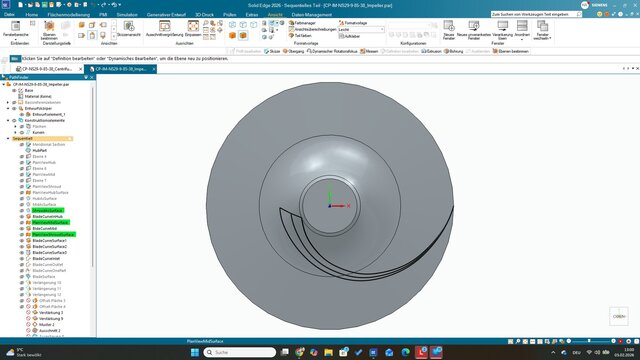Select PlainViewShroudSurface in PathFinder
Image resolution: width=640 pixels, height=360 pixels.
[53, 234]
